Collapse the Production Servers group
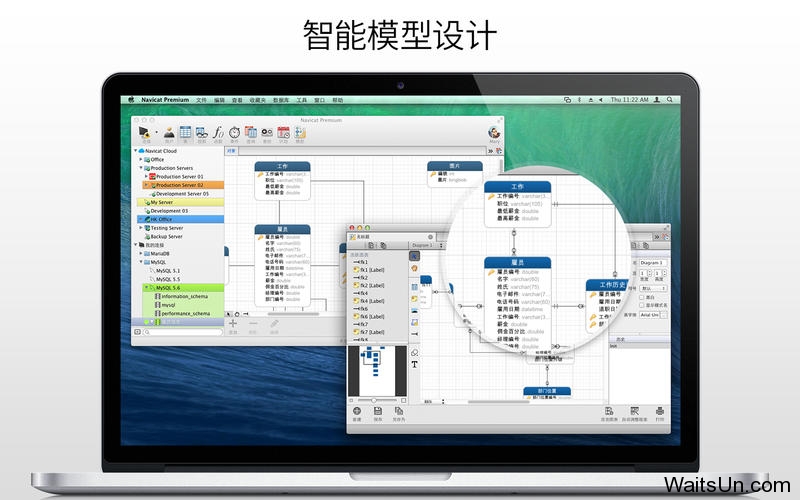This screenshot has width=800, height=500. 141,168
